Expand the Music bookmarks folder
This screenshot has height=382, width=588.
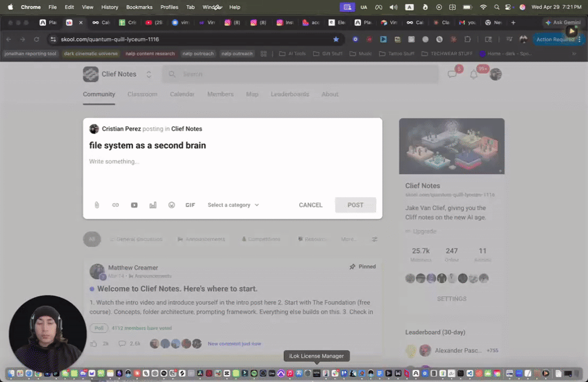tap(361, 53)
